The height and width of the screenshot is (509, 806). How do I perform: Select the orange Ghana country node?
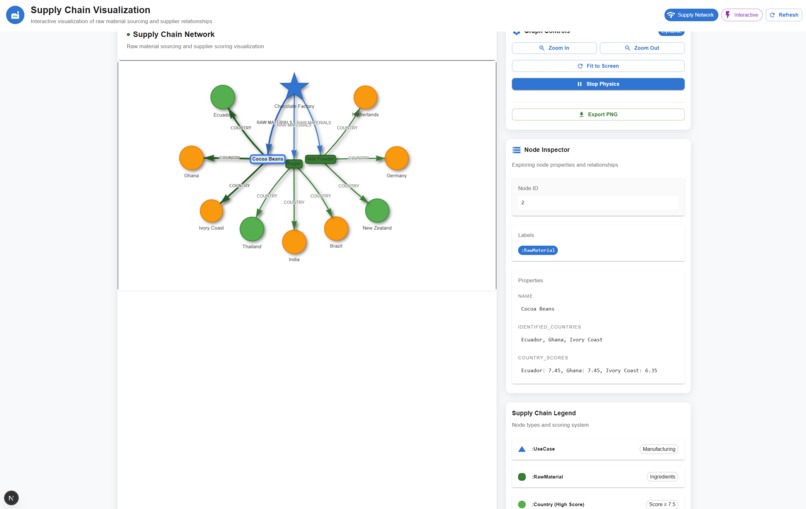[191, 158]
